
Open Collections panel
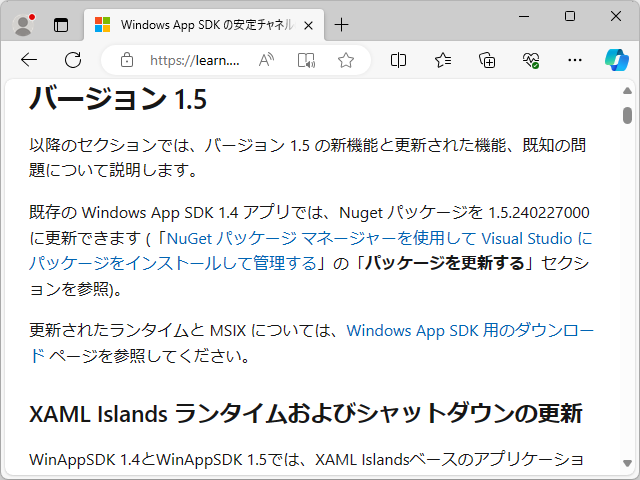487,60
